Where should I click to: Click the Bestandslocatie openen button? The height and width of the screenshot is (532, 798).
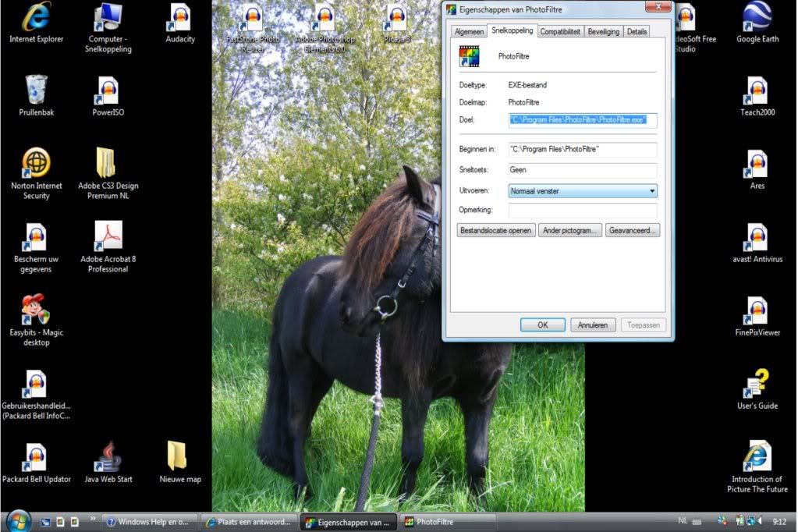pos(496,231)
